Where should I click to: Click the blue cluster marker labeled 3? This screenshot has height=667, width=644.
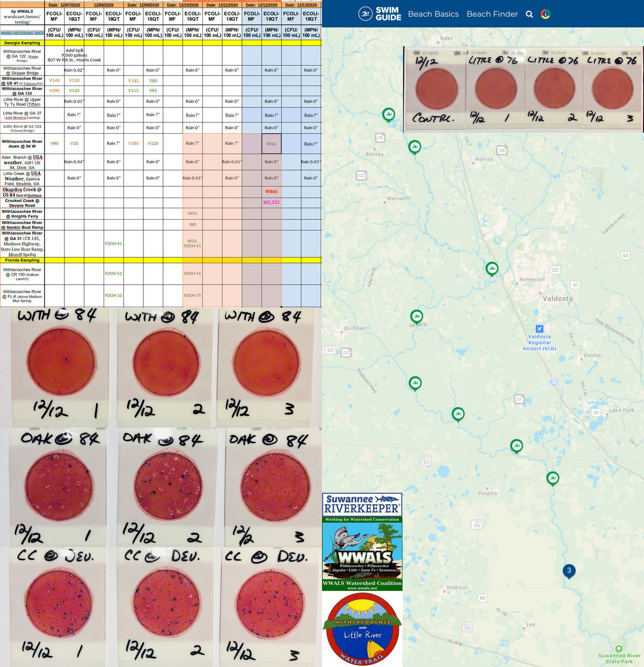(569, 571)
